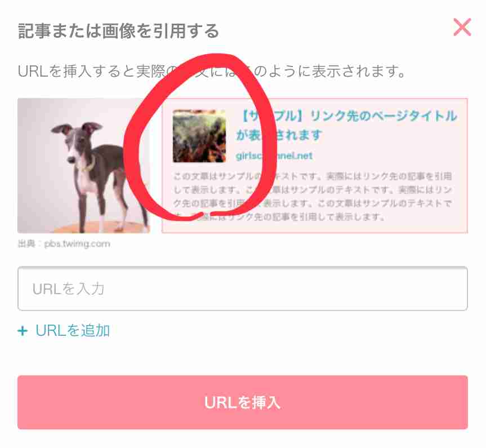
Task: Click the wooden stool beneath the dog
Action: (x=93, y=228)
